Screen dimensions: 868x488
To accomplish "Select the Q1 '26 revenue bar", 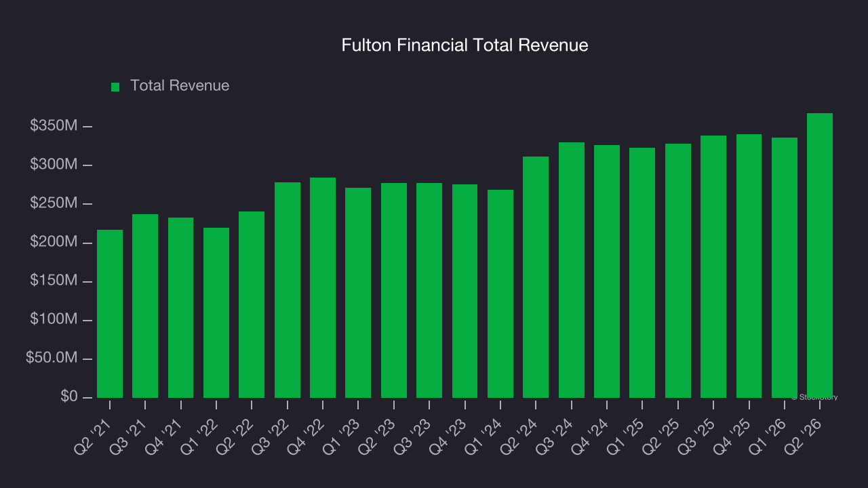I will [785, 268].
